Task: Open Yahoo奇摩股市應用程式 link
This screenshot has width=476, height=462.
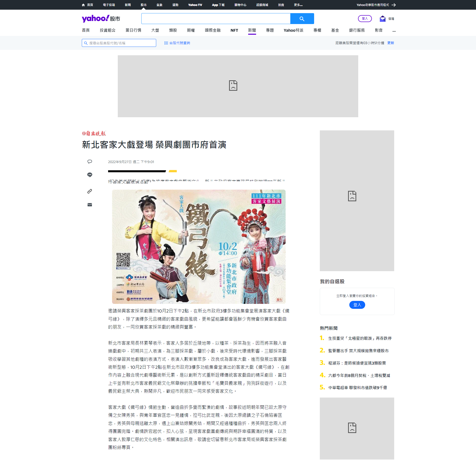Action: pos(373,5)
